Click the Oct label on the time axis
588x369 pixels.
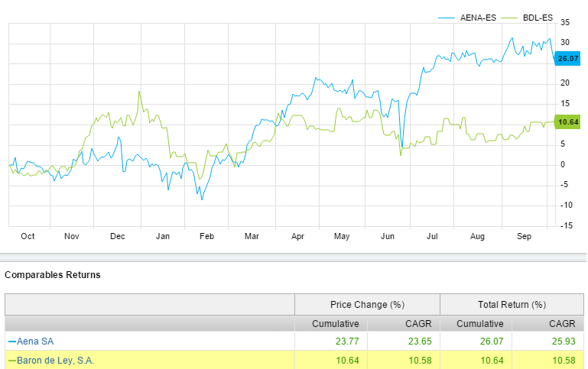(x=28, y=236)
